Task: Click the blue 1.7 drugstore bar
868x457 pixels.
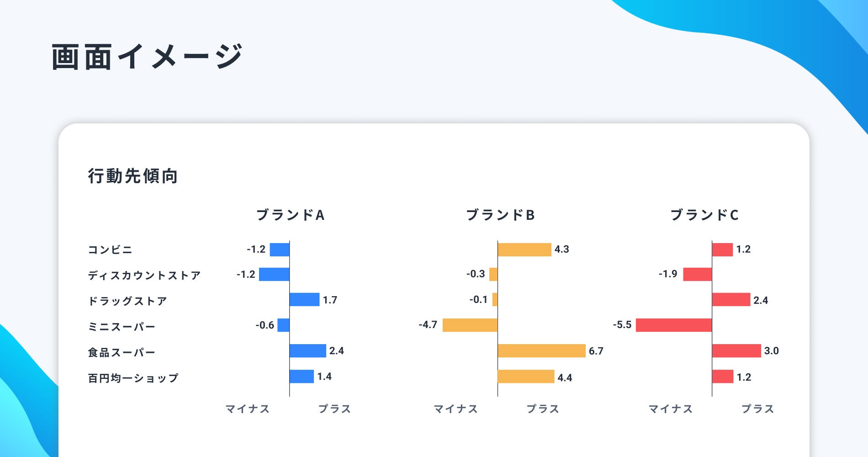Action: pyautogui.click(x=304, y=299)
